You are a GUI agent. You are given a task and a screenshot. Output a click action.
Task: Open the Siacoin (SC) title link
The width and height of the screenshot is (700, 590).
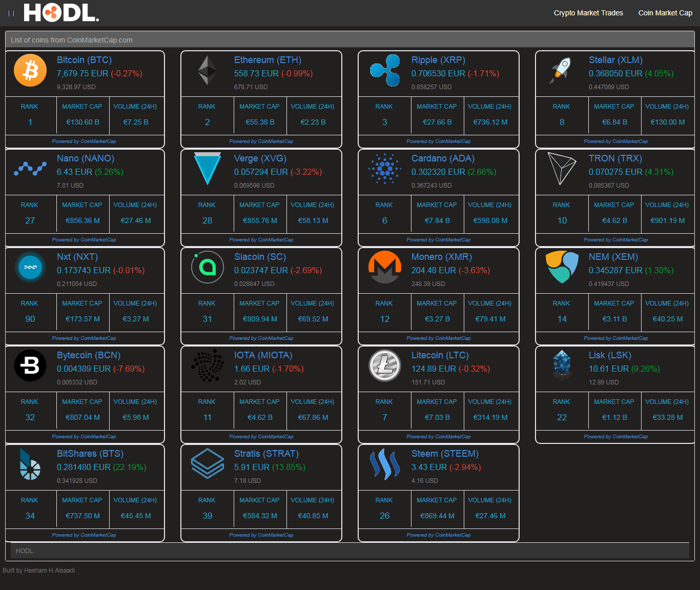coord(260,257)
